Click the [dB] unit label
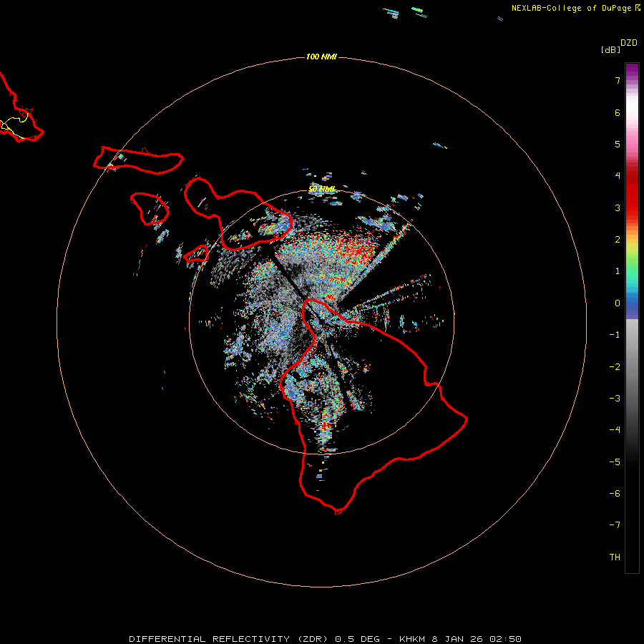Screen dimensions: 644x644 click(610, 49)
